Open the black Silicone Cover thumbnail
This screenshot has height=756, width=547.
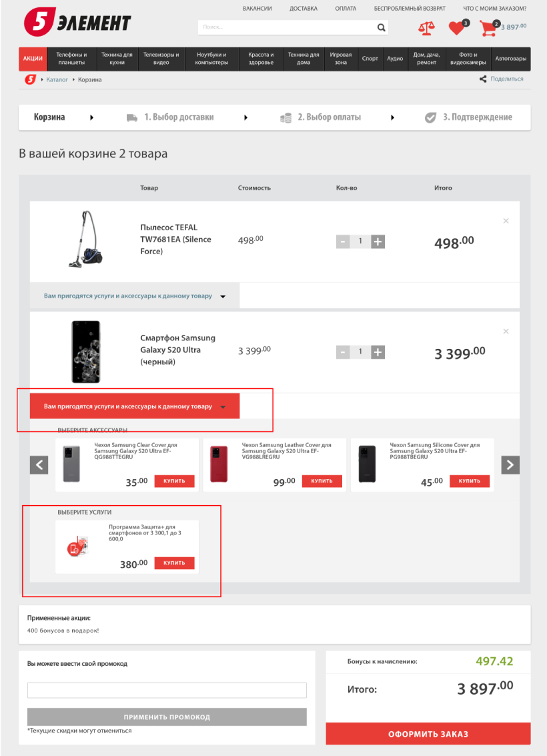367,464
